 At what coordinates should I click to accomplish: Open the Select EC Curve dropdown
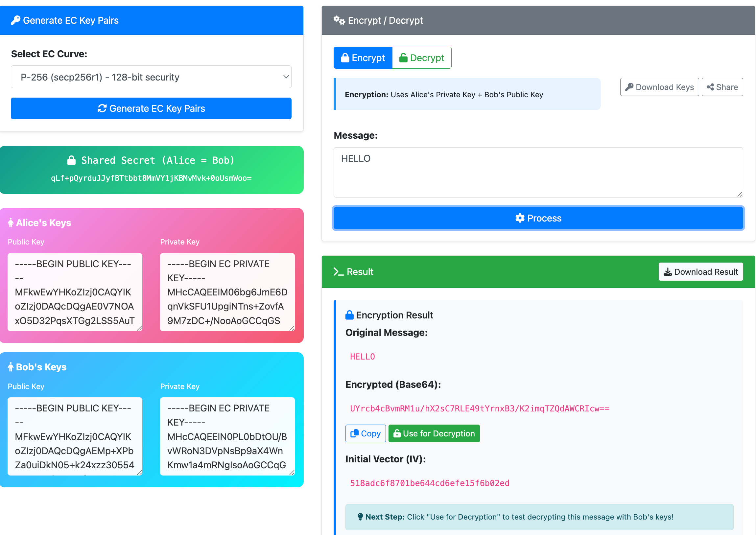(x=151, y=77)
